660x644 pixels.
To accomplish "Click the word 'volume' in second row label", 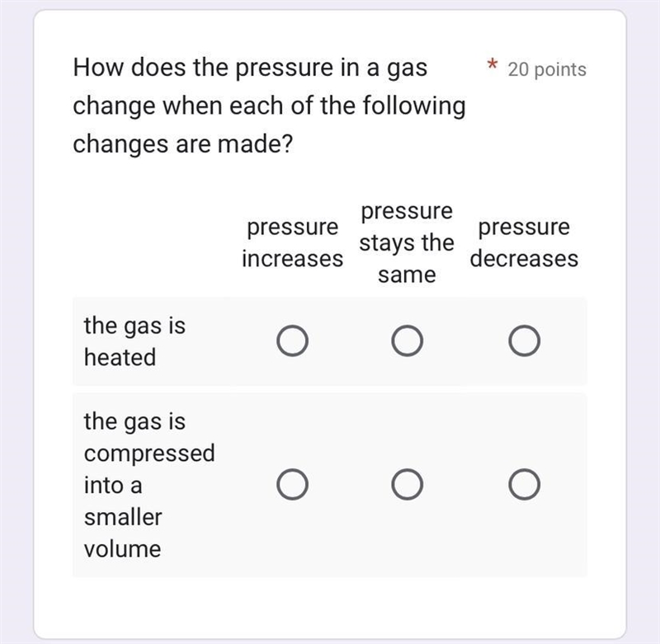I will (x=122, y=549).
